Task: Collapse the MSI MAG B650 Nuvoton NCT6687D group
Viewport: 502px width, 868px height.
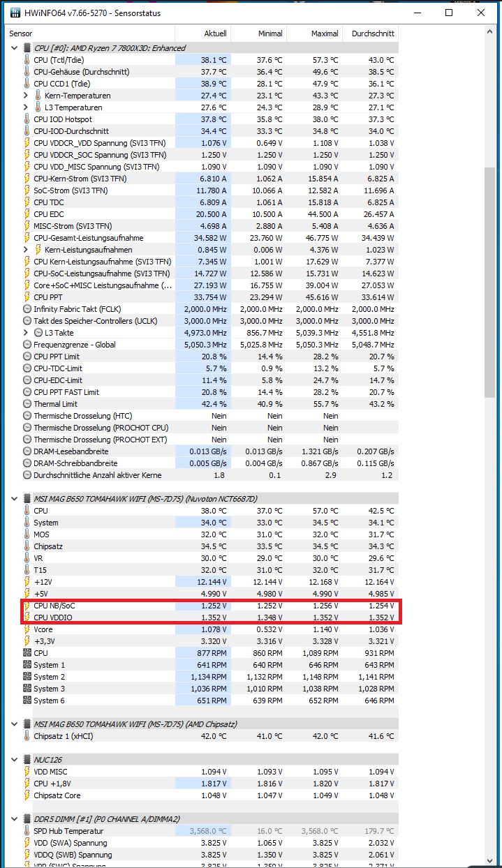Action: pyautogui.click(x=15, y=499)
